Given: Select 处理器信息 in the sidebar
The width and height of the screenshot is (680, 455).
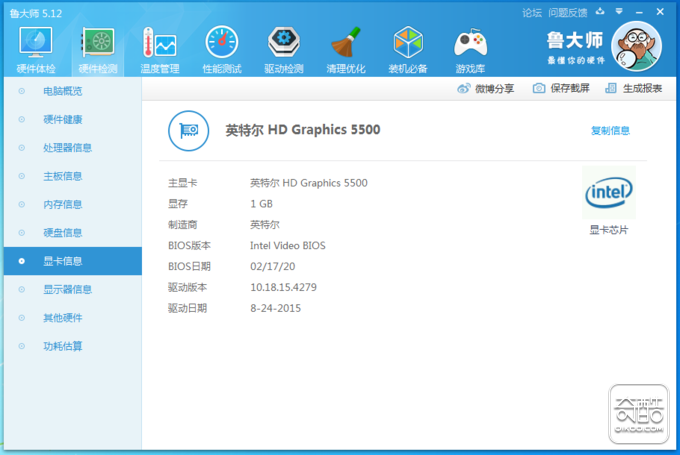Looking at the screenshot, I should [73, 147].
